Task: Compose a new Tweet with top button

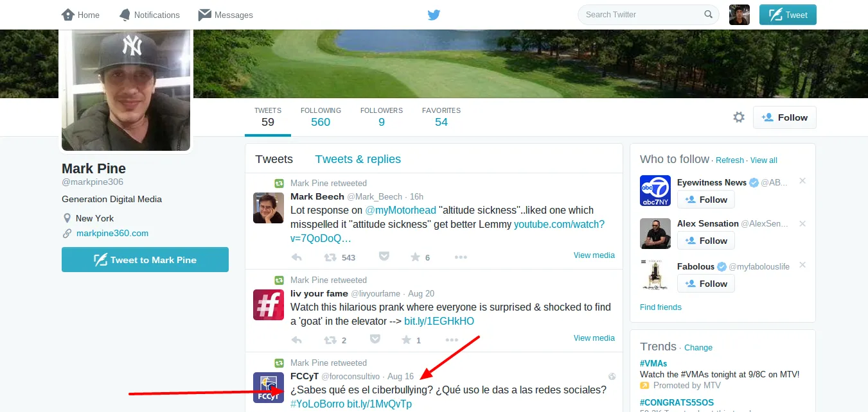Action: (788, 15)
